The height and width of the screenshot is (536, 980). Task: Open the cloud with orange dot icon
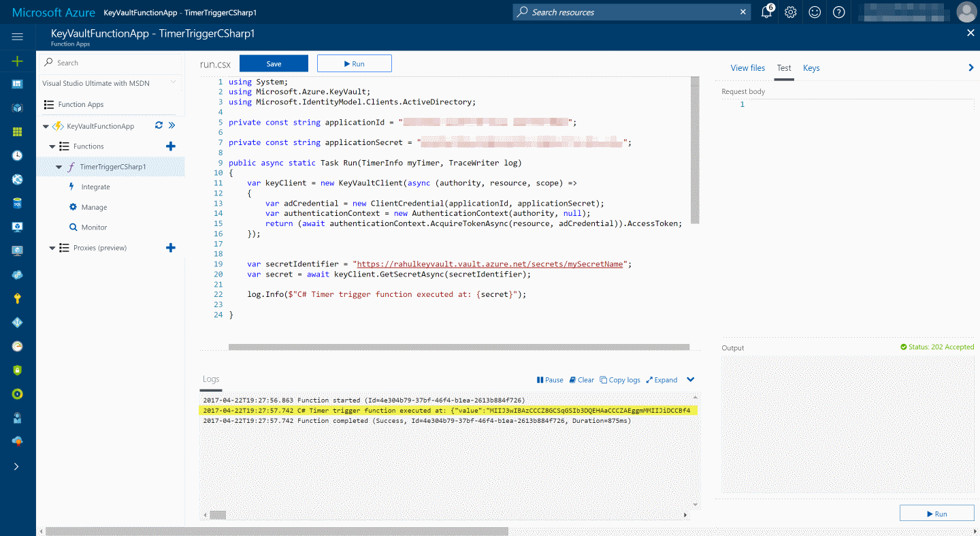[18, 441]
